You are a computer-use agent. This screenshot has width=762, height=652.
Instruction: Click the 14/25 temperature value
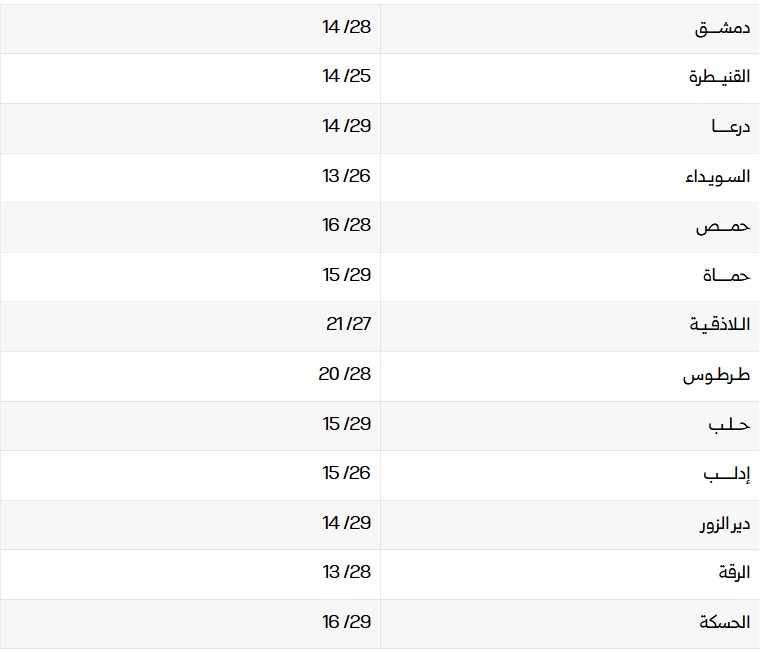tap(347, 76)
